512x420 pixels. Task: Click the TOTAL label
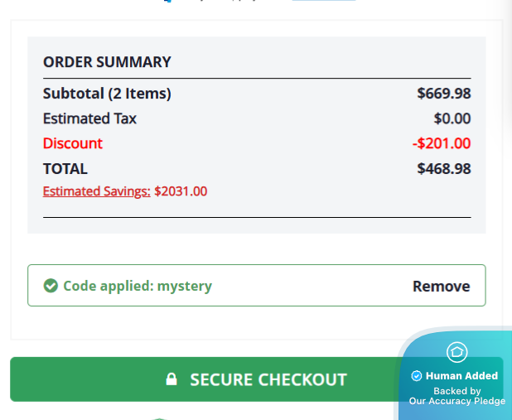[x=65, y=169]
